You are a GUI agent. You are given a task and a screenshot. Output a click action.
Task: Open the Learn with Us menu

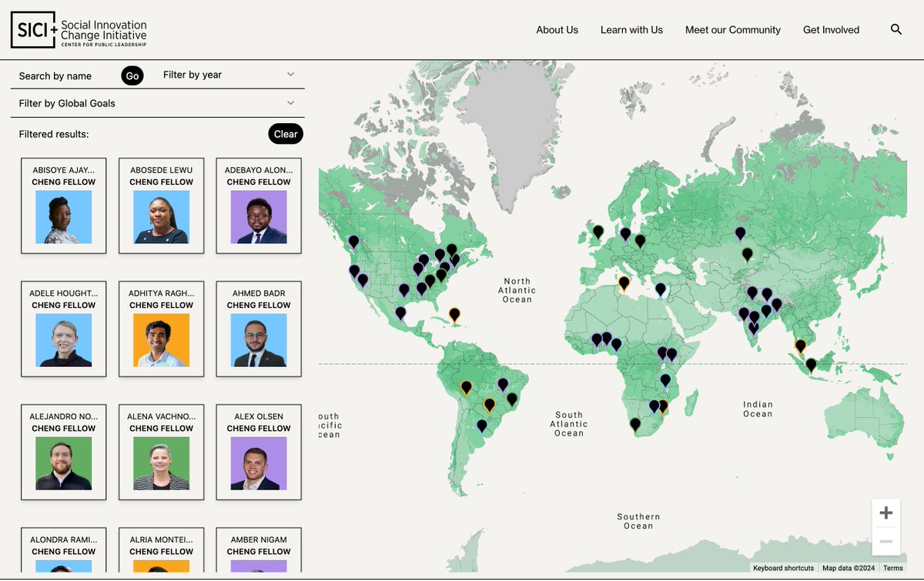631,30
